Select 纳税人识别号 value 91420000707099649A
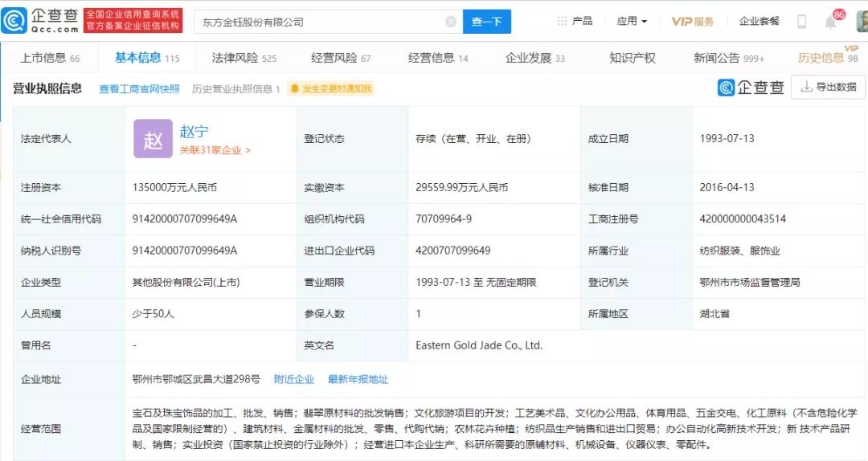This screenshot has height=461, width=868. click(x=184, y=251)
